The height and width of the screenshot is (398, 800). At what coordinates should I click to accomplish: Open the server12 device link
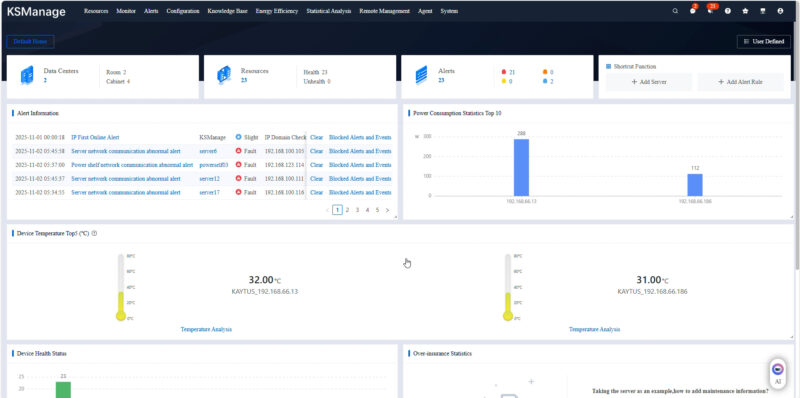tap(209, 179)
